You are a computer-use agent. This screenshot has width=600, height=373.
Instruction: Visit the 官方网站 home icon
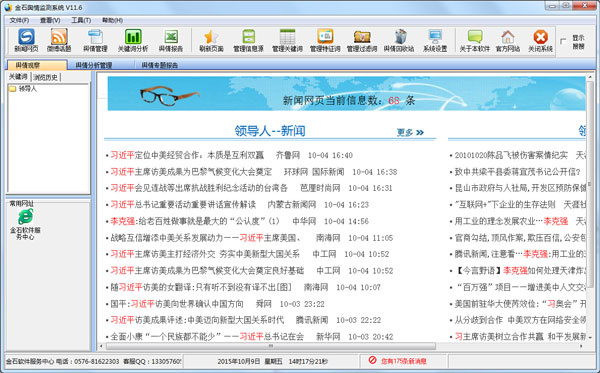click(508, 40)
